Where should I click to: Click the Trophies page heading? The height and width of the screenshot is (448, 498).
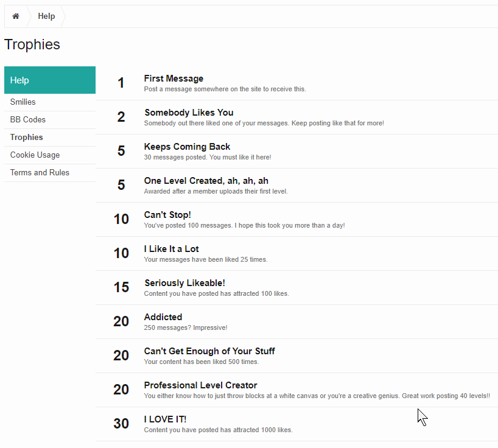[x=32, y=44]
